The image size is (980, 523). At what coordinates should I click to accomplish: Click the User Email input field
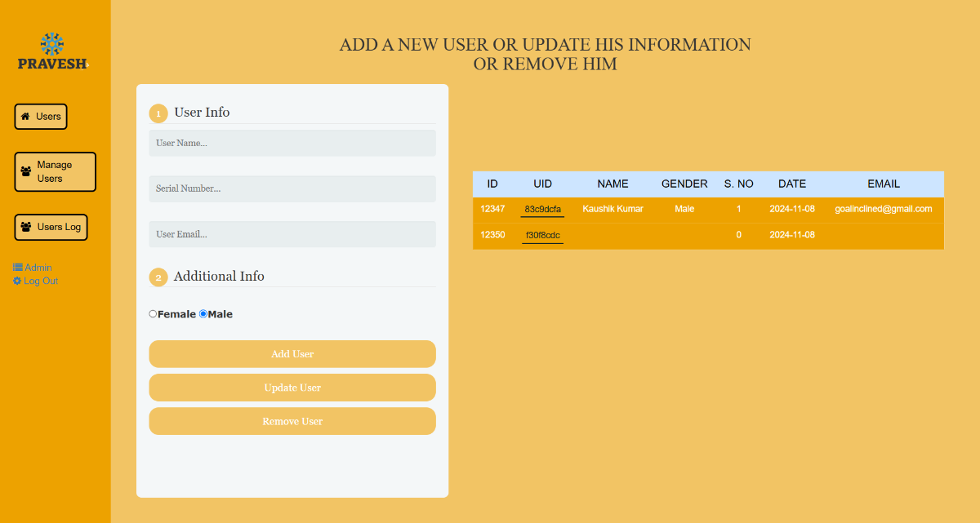tap(292, 234)
